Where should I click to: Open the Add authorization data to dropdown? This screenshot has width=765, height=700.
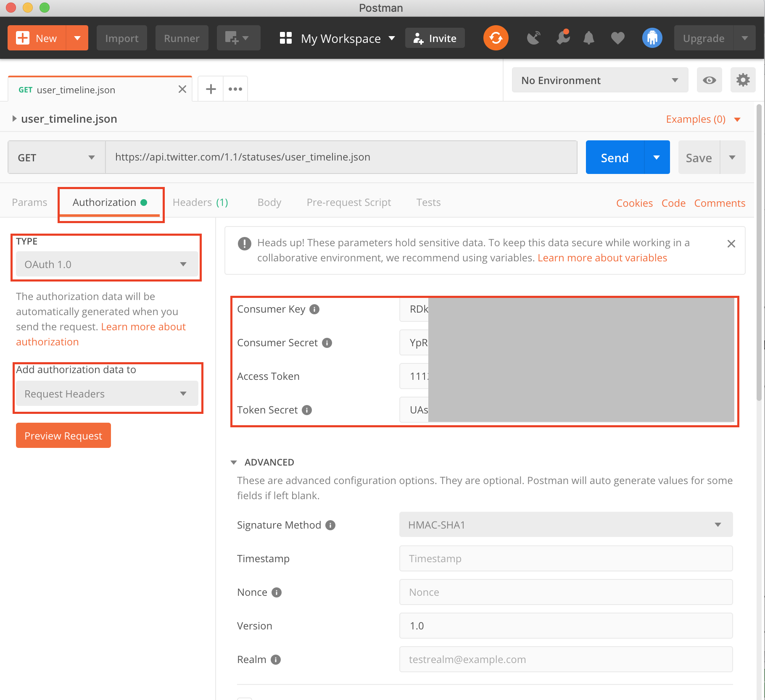click(107, 394)
